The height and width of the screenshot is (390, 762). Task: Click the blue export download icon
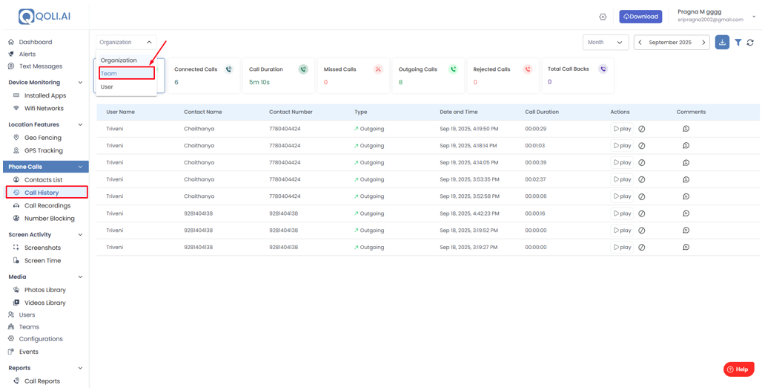pos(722,42)
